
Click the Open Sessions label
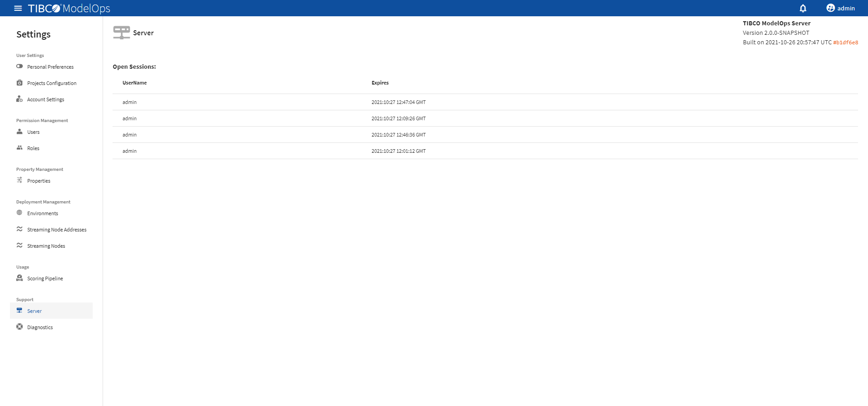click(x=134, y=66)
